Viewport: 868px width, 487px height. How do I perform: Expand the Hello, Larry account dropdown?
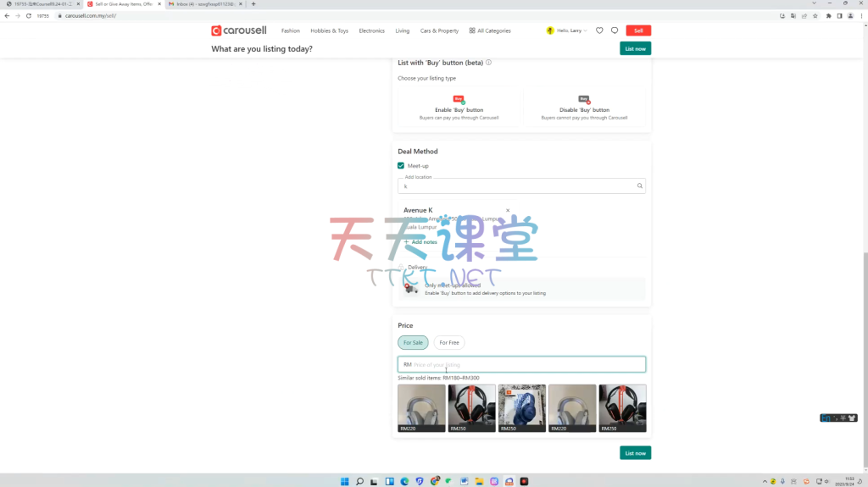point(568,30)
